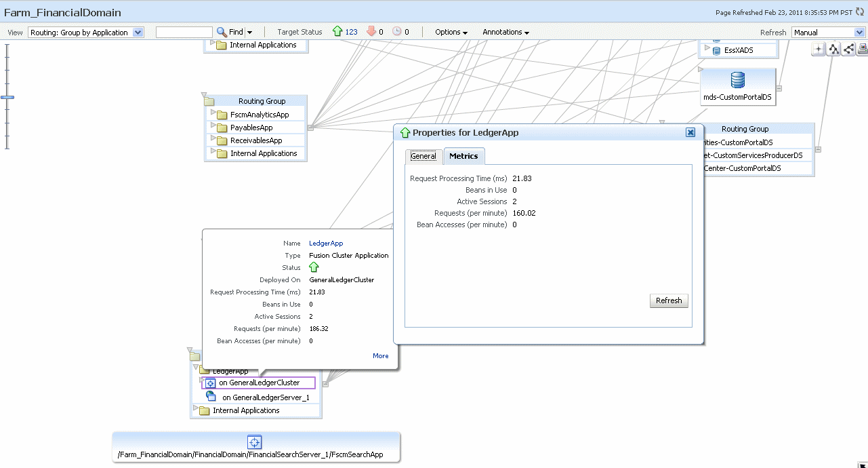Click the zoom slider handle
This screenshot has height=468, width=868.
tap(7, 98)
